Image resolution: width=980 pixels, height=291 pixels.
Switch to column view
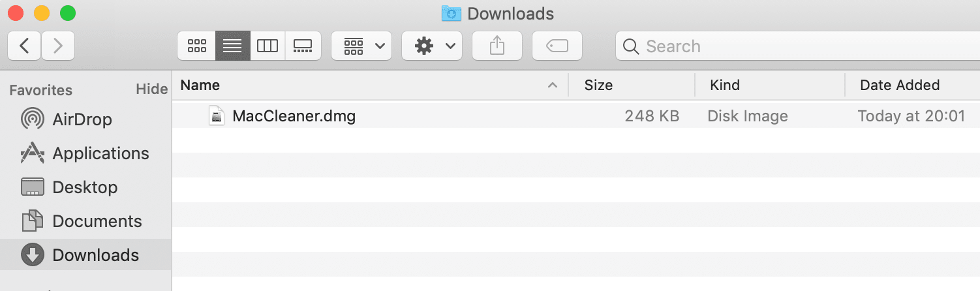pyautogui.click(x=268, y=46)
